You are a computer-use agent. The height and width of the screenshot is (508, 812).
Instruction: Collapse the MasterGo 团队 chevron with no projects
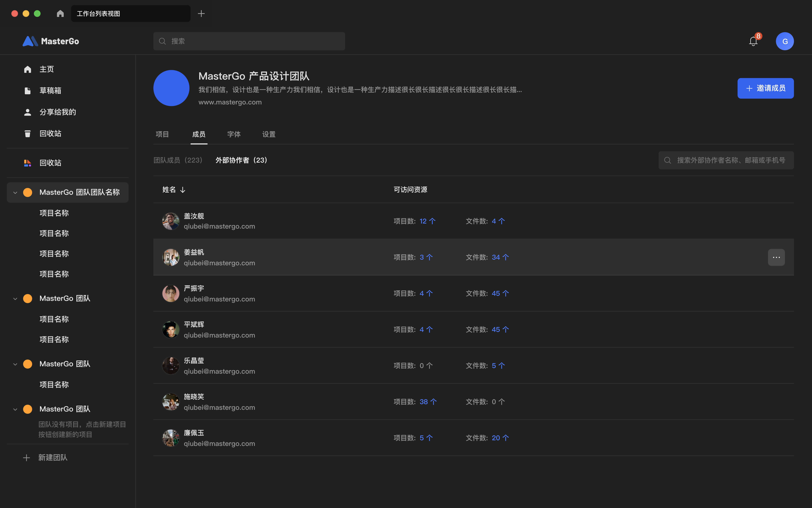[x=15, y=409]
